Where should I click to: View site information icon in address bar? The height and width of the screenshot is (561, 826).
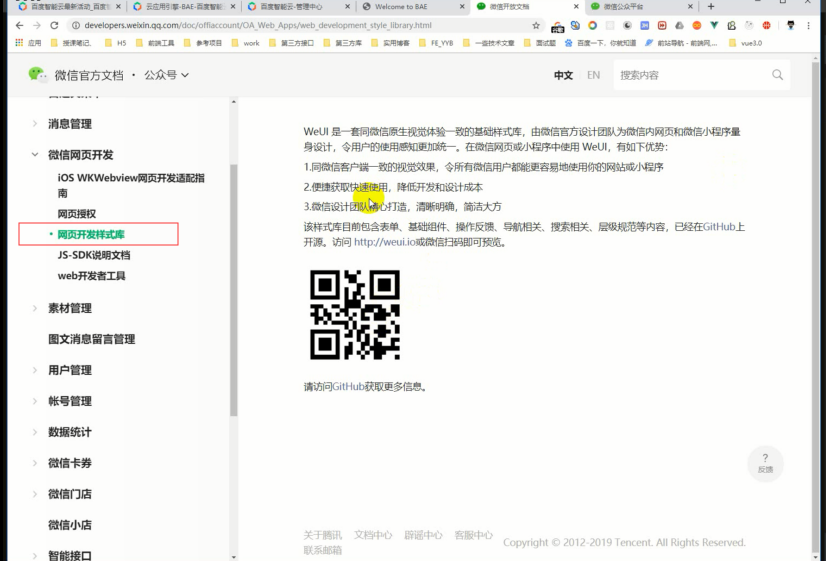(75, 25)
